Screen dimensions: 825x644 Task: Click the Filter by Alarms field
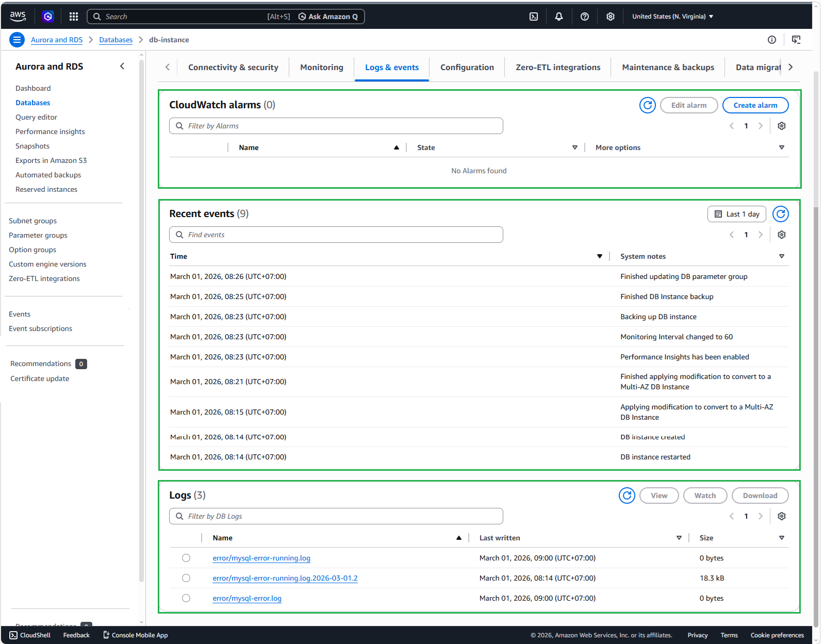(x=336, y=126)
